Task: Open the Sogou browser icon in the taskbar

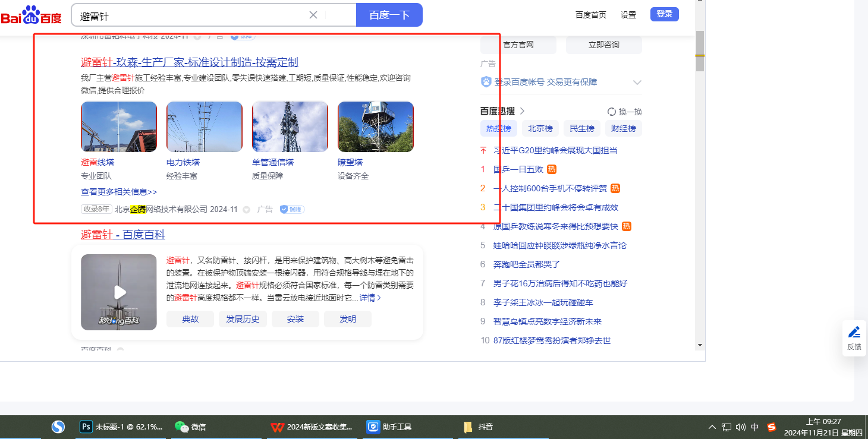Action: point(58,427)
